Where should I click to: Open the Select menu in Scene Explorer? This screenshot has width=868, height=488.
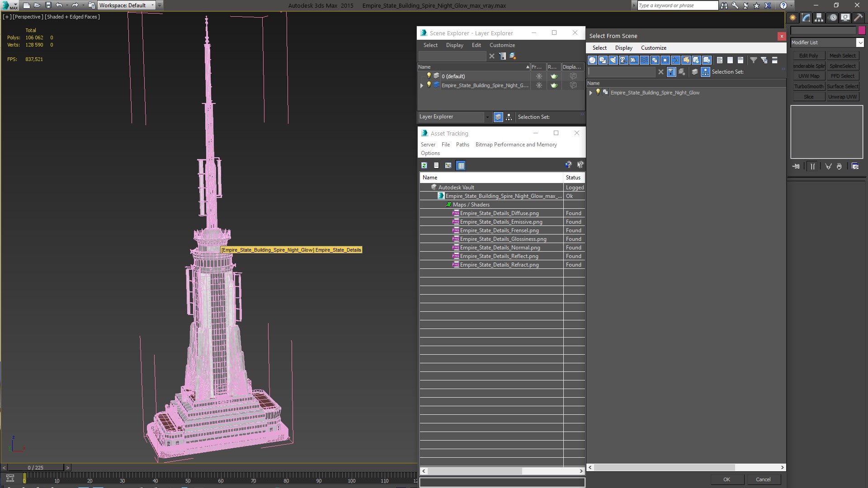tap(430, 45)
